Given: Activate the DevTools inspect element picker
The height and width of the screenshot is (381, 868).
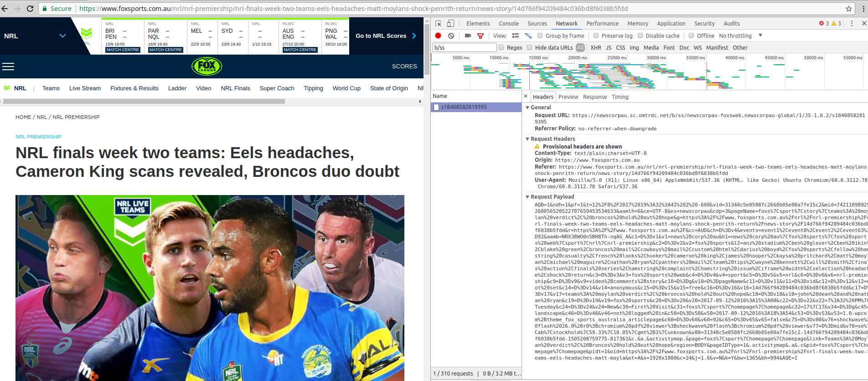Looking at the screenshot, I should coord(438,23).
